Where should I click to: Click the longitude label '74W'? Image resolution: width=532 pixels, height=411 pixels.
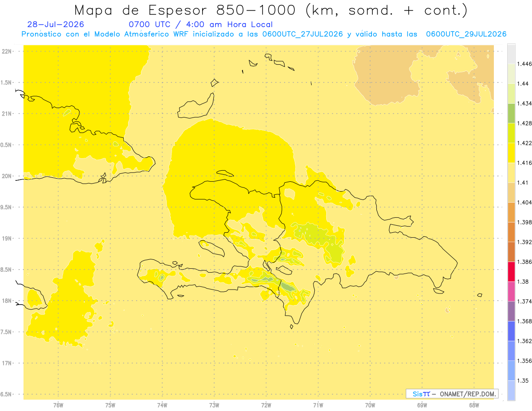tap(162, 405)
